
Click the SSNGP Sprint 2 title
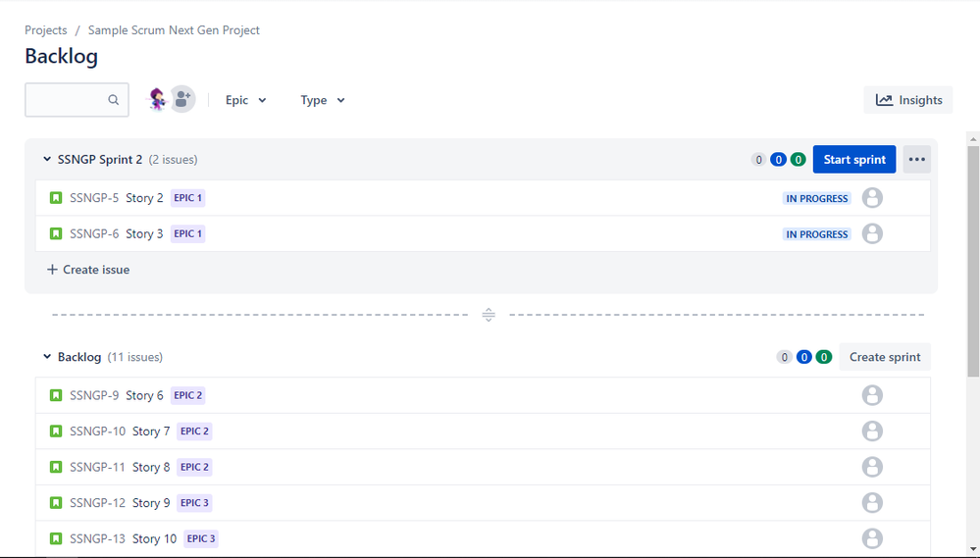99,159
